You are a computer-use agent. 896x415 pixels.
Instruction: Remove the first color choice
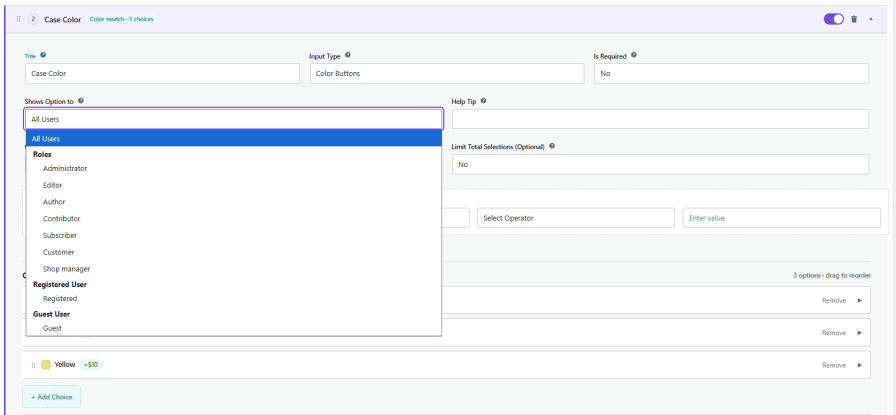[x=834, y=301]
